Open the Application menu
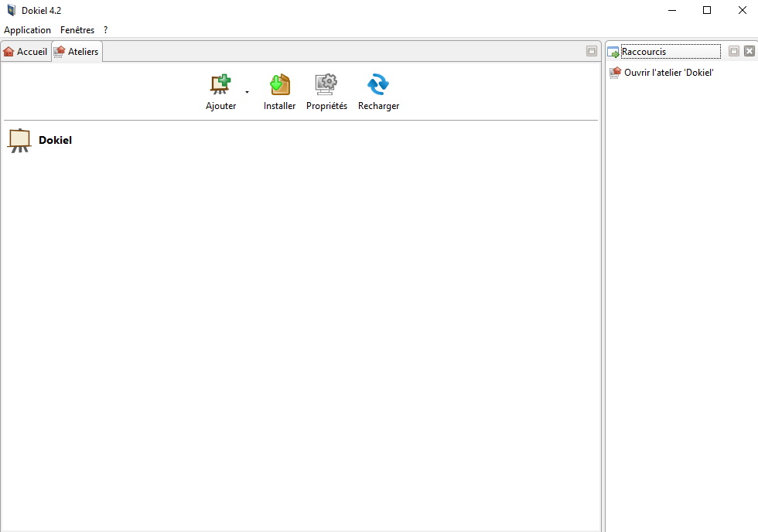 27,30
